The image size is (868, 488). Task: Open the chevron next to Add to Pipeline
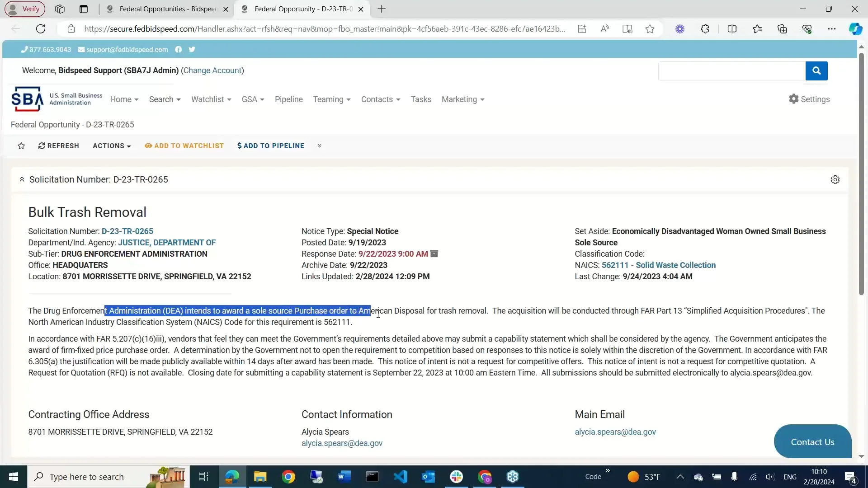tap(320, 145)
